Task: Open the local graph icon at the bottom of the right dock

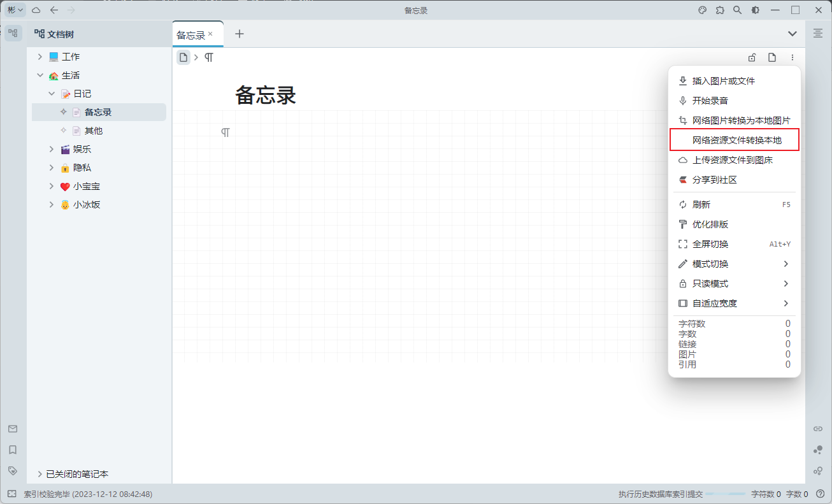Action: click(818, 471)
